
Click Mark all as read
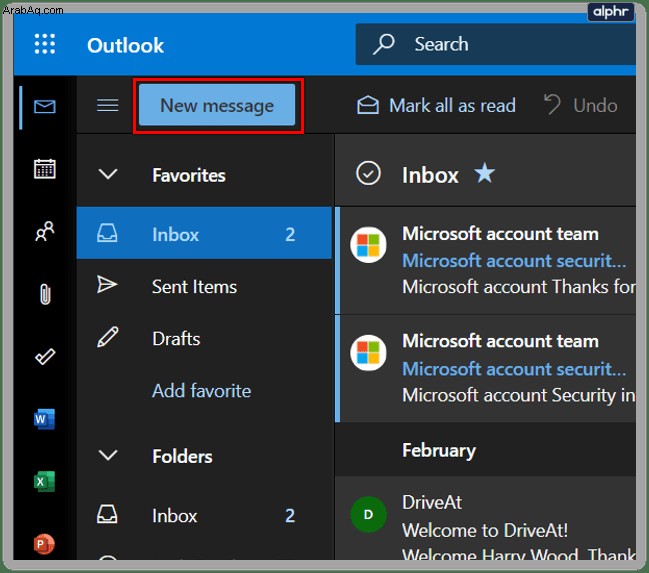tap(436, 106)
